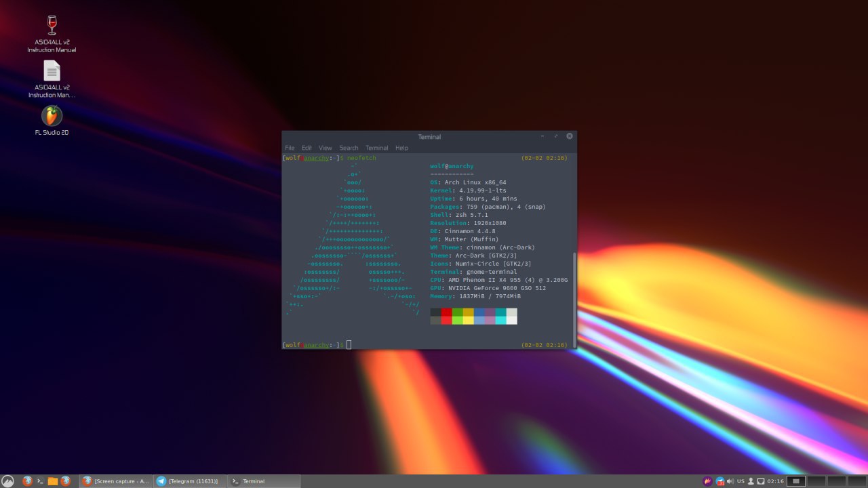Launch Firefox next to the menu button

pyautogui.click(x=27, y=481)
